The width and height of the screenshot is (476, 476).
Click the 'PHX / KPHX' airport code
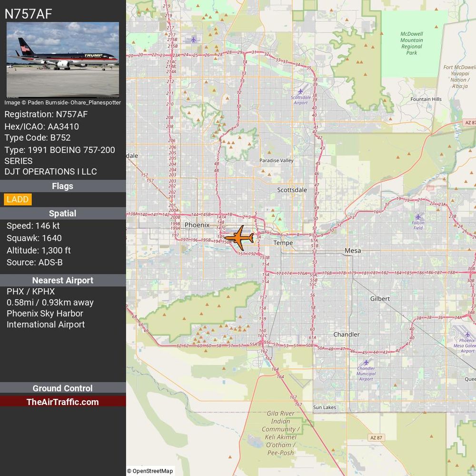pyautogui.click(x=30, y=291)
